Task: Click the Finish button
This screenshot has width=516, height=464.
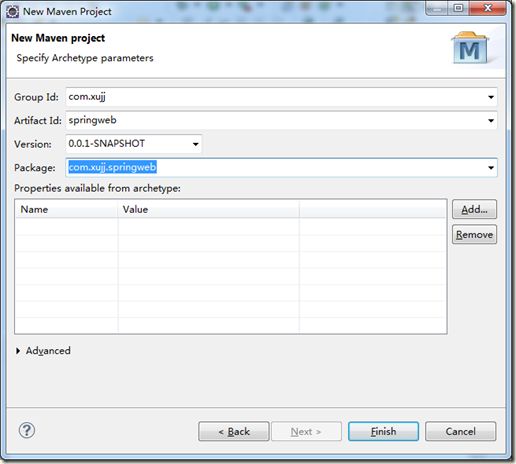Action: click(383, 431)
